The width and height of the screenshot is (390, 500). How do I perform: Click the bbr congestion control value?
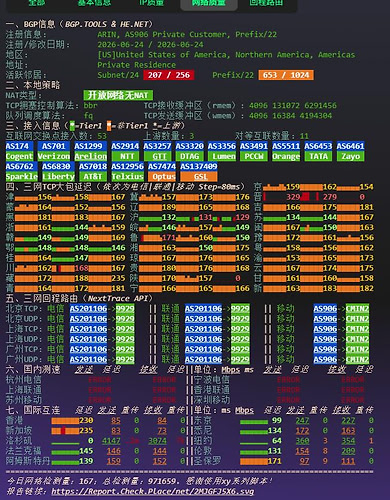(90, 105)
